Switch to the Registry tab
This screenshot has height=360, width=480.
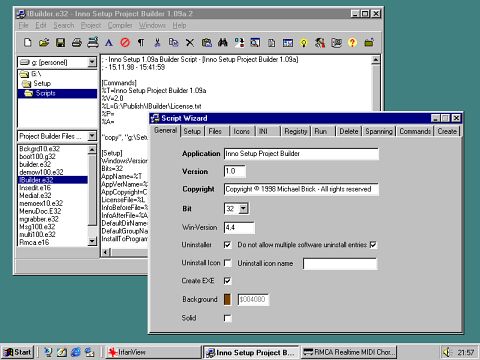click(296, 131)
